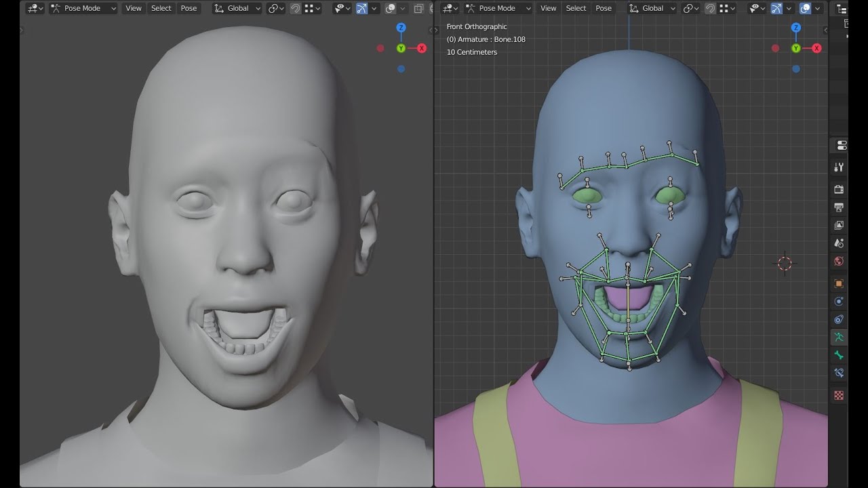Toggle show overlays in left viewport

click(x=390, y=8)
